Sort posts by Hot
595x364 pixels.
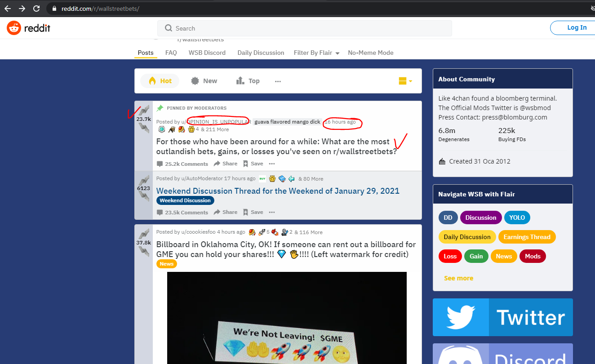point(160,81)
